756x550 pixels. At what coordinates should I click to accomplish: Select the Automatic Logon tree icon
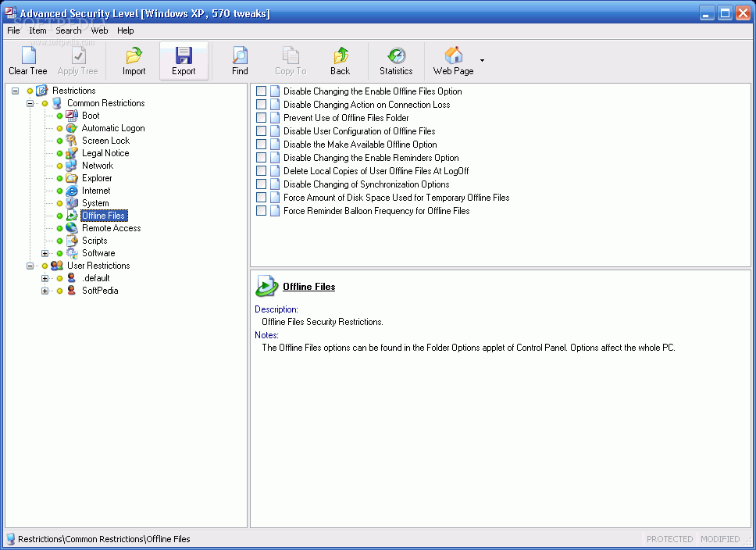tap(72, 128)
